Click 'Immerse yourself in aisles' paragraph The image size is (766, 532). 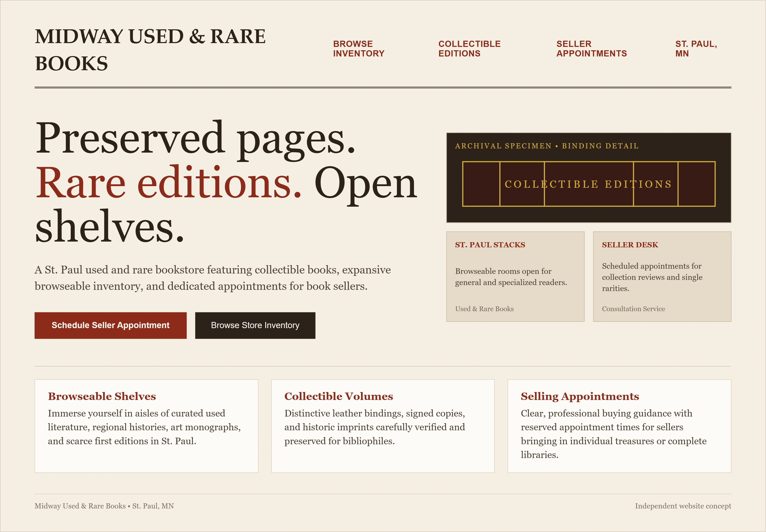pyautogui.click(x=144, y=427)
